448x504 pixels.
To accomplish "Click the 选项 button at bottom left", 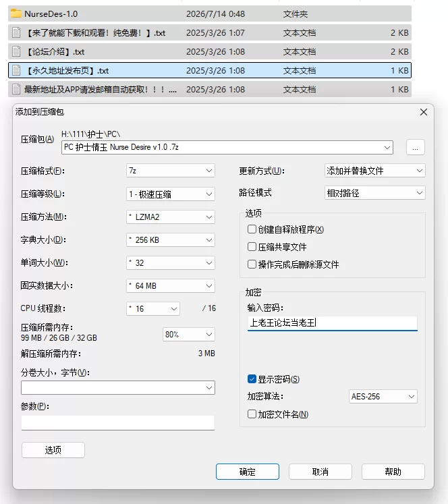I will point(53,449).
